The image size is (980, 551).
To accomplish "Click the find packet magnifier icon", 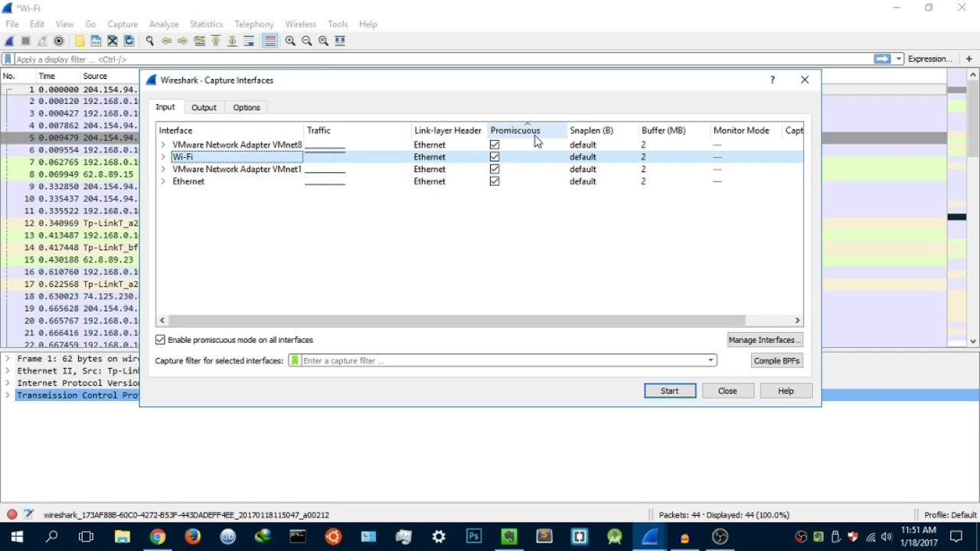I will coord(150,41).
